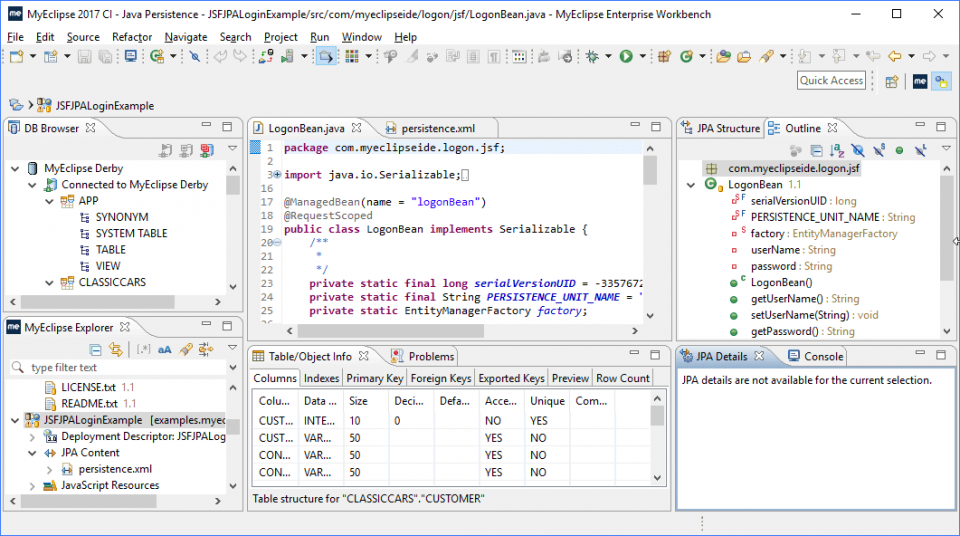
Task: Open the Indexes tab
Action: 321,378
